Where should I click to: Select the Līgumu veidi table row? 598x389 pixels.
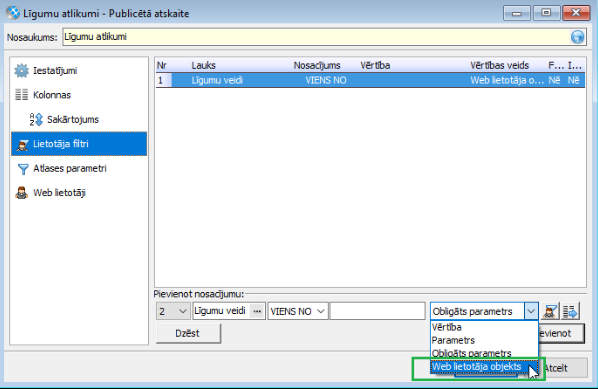click(370, 80)
